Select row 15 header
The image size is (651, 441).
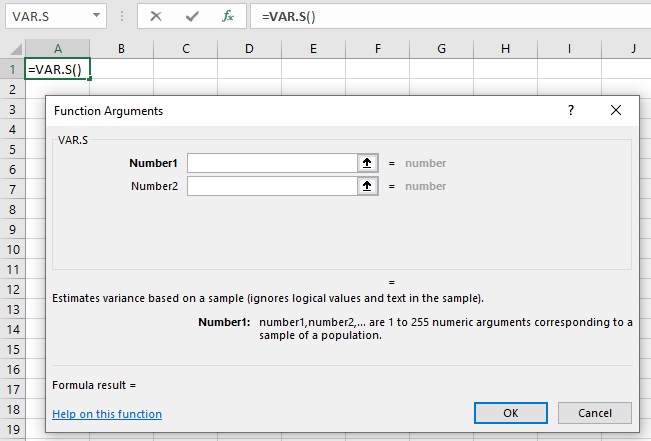12,350
